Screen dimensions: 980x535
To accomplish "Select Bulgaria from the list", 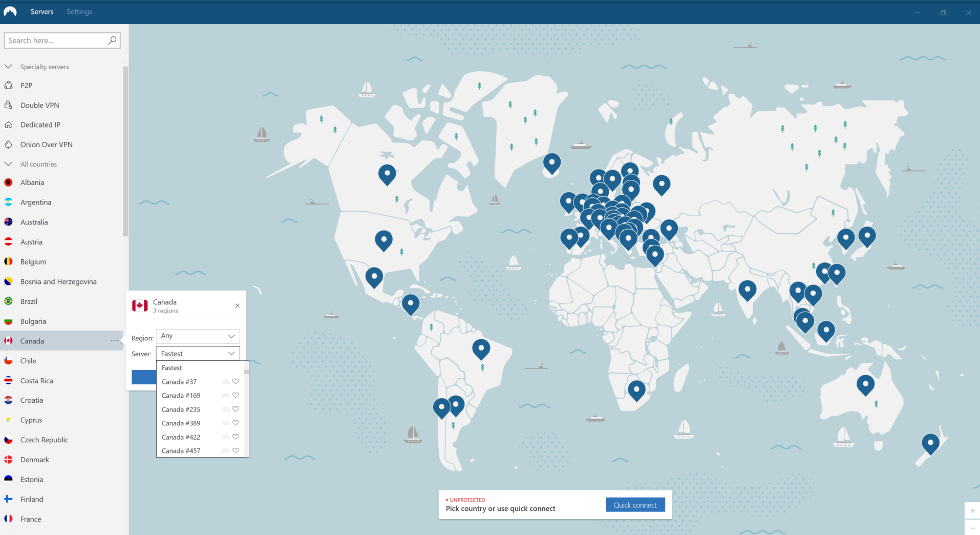I will pos(61,321).
